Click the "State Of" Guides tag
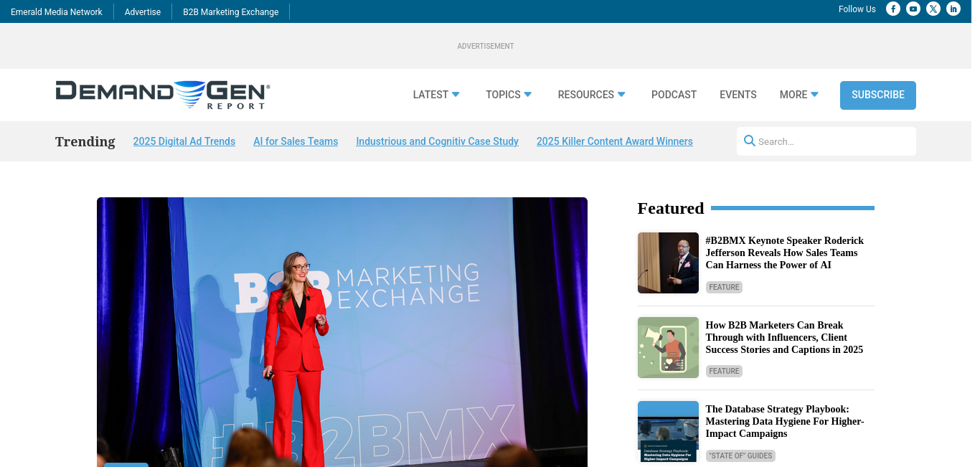This screenshot has width=980, height=467. (740, 456)
